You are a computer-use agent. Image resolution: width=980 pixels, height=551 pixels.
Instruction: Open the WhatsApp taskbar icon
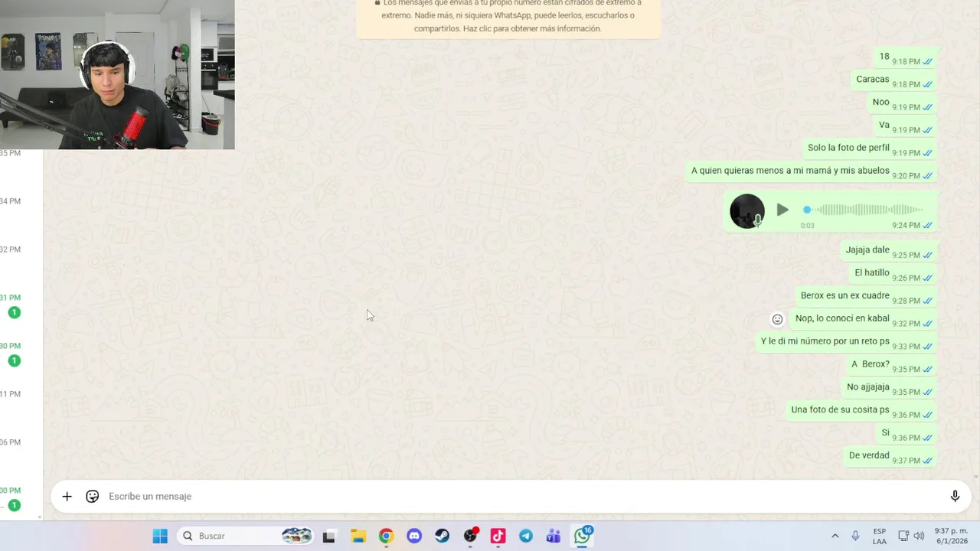tap(583, 536)
